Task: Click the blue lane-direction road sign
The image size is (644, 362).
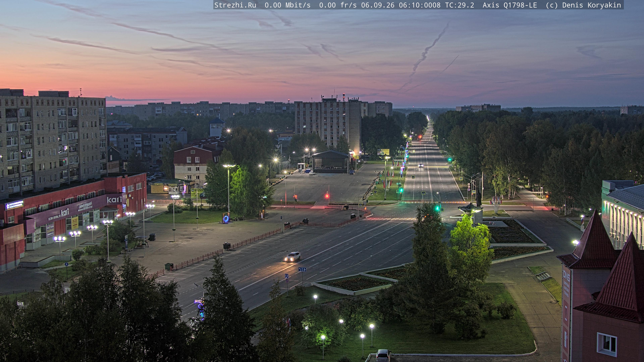Action: pyautogui.click(x=302, y=269)
